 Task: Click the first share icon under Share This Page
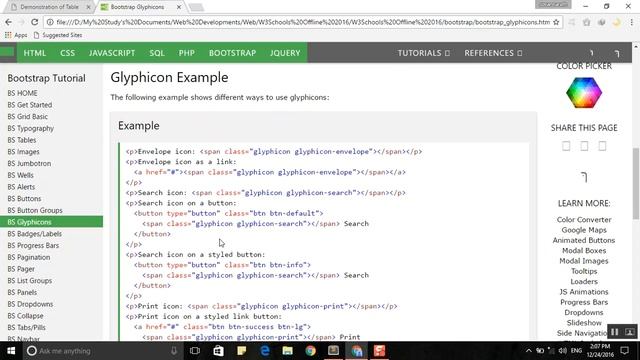coord(566,146)
